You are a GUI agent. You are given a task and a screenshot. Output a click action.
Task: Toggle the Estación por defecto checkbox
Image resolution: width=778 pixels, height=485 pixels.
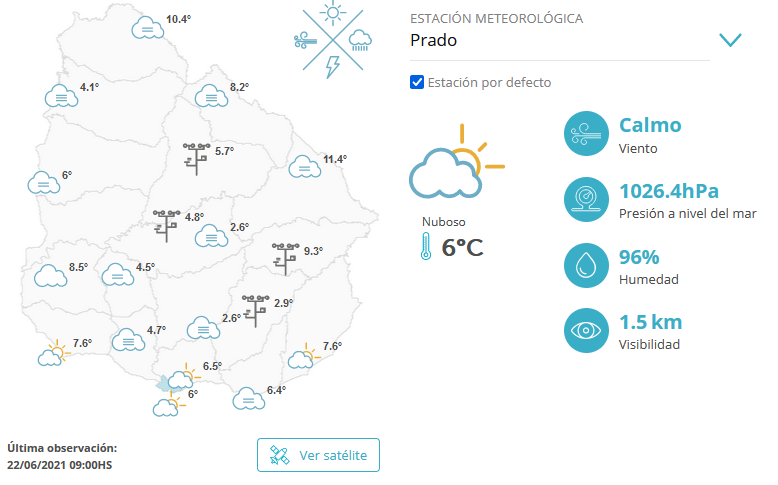point(418,82)
